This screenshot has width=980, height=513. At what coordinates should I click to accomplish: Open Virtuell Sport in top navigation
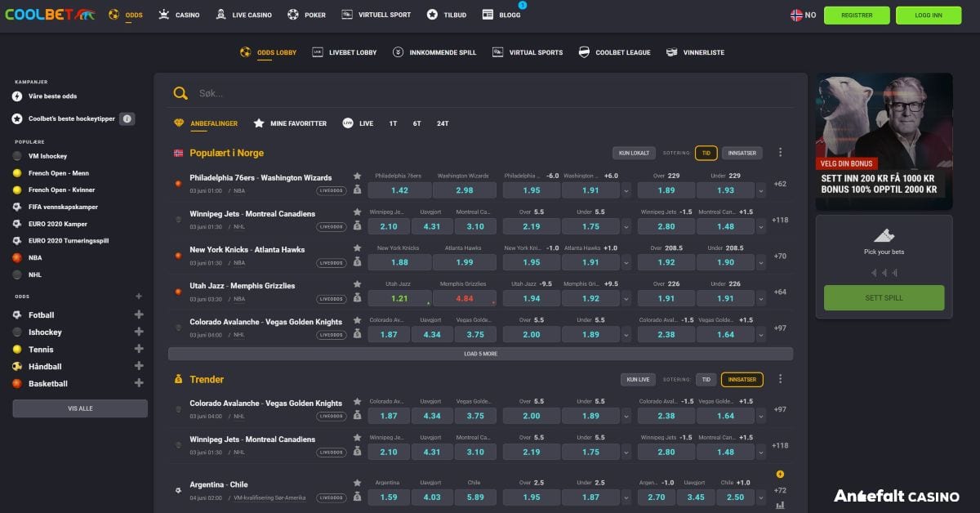click(x=376, y=15)
